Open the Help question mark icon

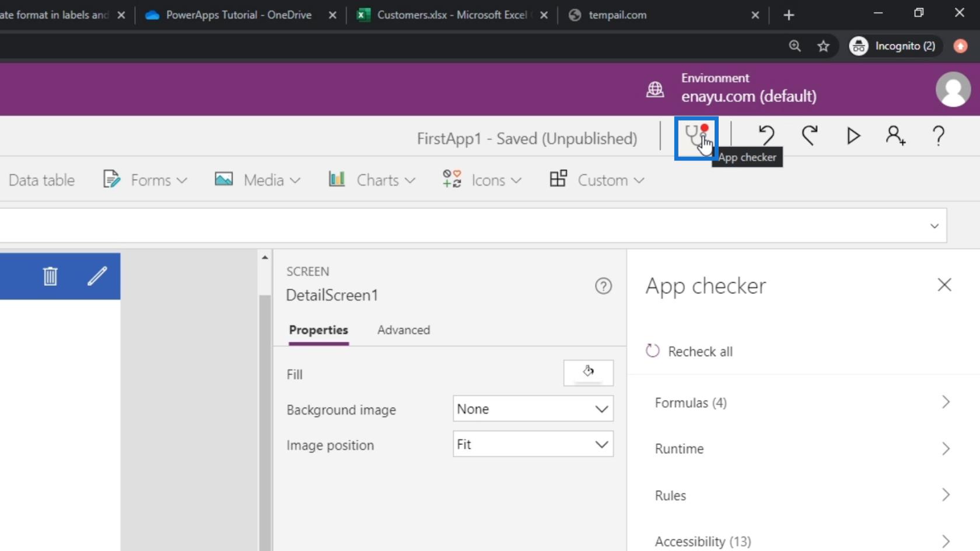pos(939,135)
